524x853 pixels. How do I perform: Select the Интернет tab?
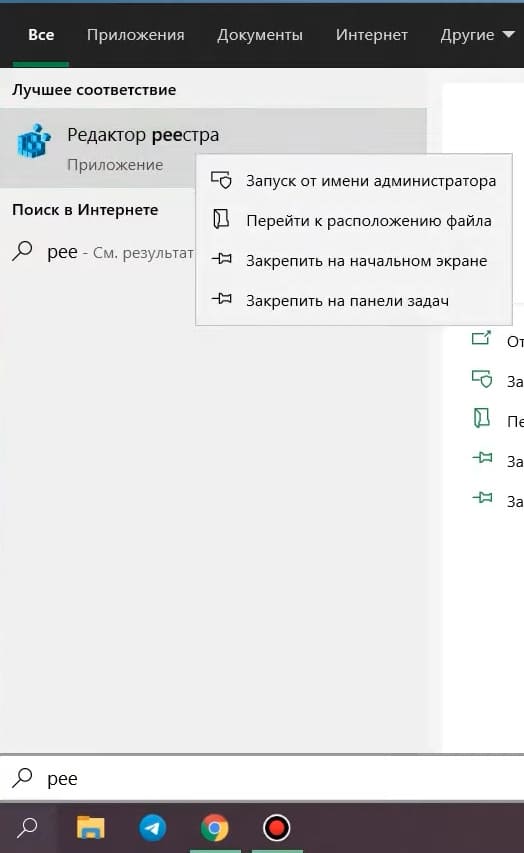click(x=372, y=35)
